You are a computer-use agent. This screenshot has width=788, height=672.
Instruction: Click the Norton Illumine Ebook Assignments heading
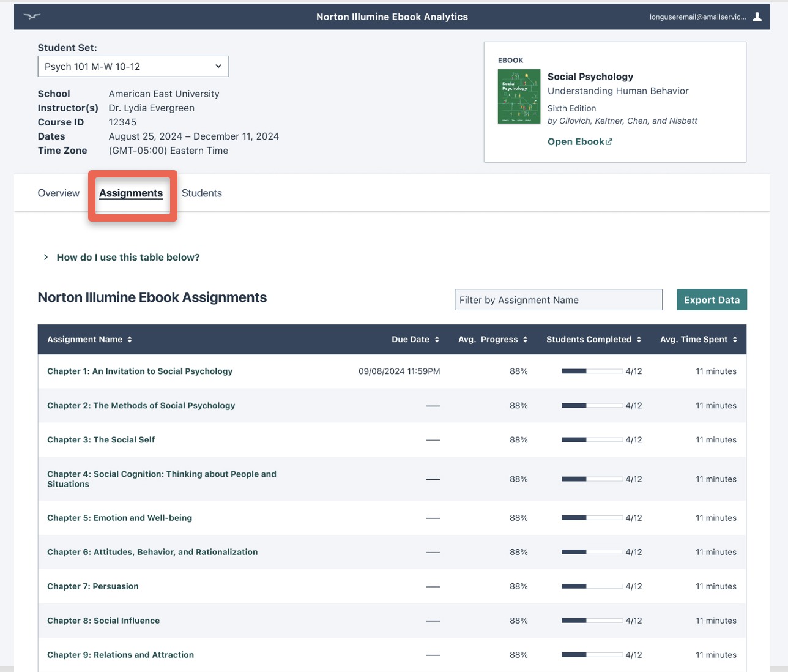click(x=152, y=297)
